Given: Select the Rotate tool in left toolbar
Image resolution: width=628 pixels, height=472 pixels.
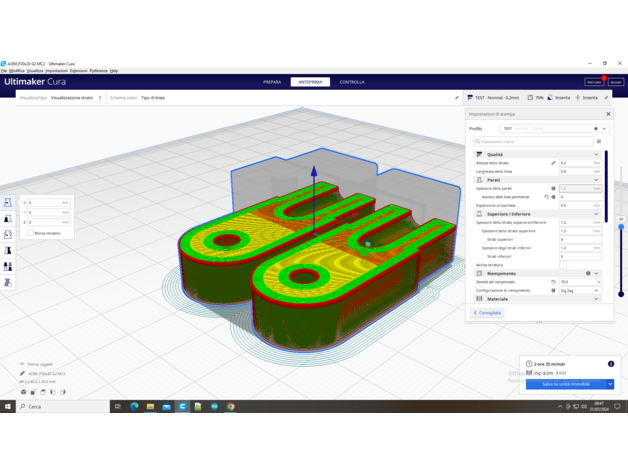Looking at the screenshot, I should [x=8, y=235].
